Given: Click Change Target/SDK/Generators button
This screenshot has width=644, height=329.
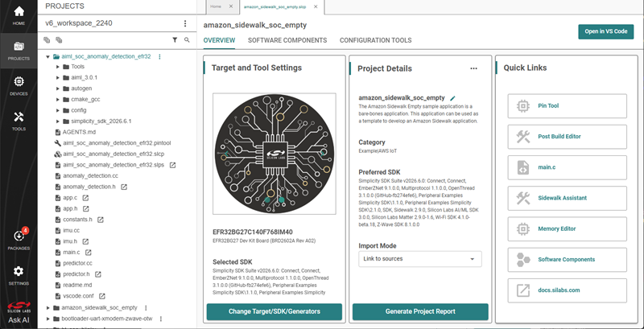Looking at the screenshot, I should pos(274,311).
